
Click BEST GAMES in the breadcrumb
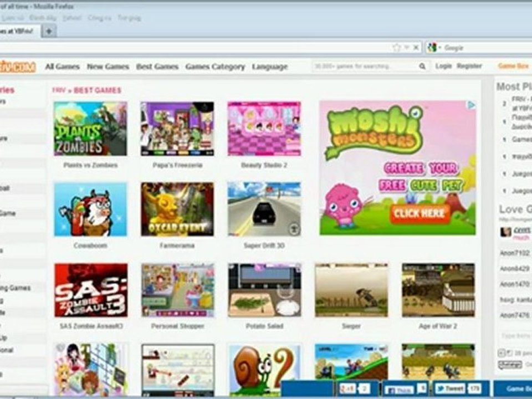(x=98, y=90)
